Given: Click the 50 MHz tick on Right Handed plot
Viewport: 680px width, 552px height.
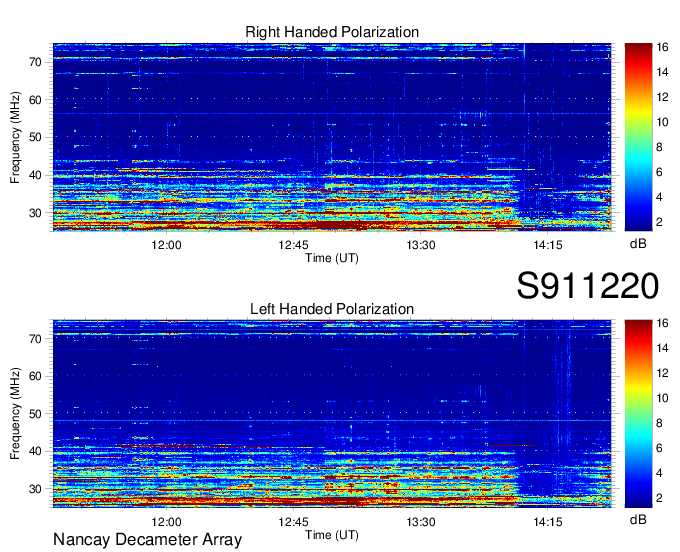Looking at the screenshot, I should [36, 138].
